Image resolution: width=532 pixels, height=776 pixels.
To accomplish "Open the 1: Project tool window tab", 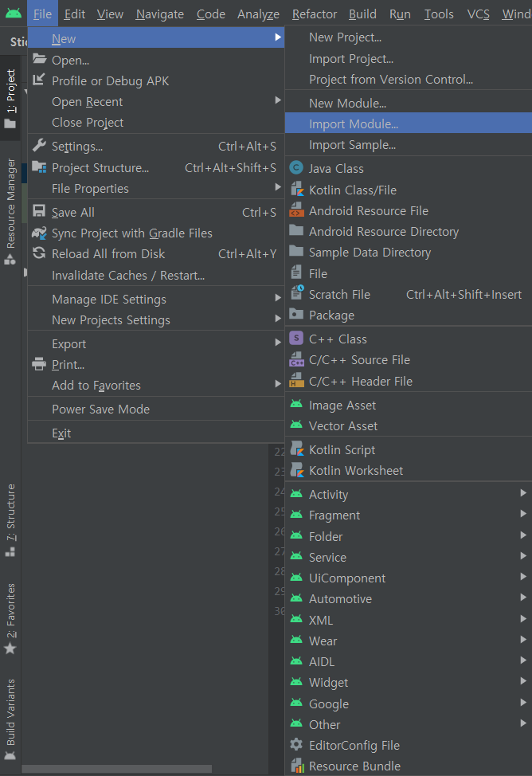I will click(x=10, y=98).
